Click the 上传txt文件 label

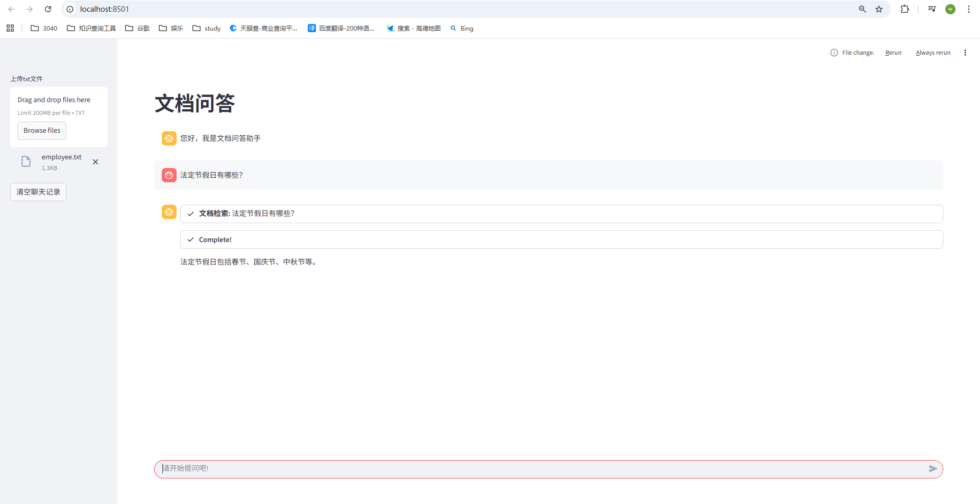[x=27, y=79]
